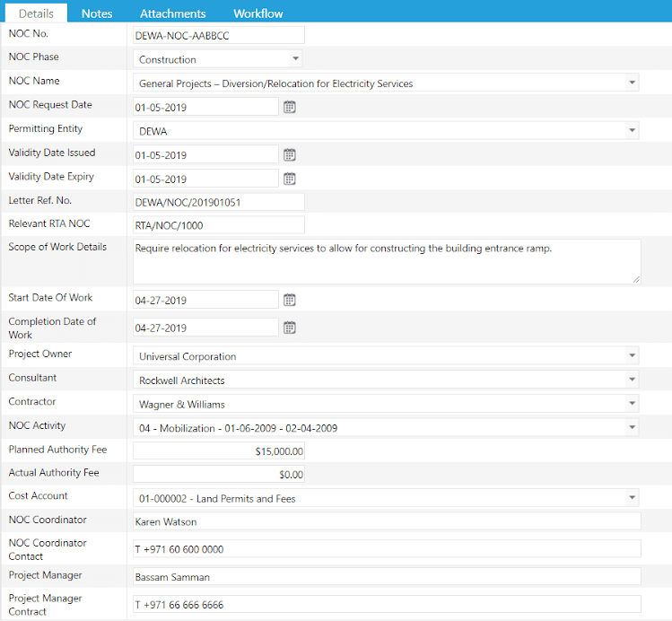Click the Project Manager name field
This screenshot has width=672, height=621.
pyautogui.click(x=387, y=576)
